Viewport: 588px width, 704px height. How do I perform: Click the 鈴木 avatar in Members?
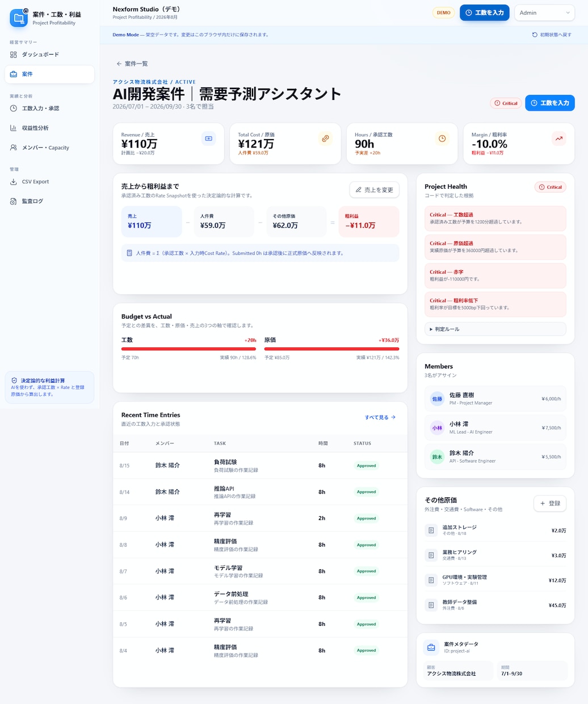(437, 456)
